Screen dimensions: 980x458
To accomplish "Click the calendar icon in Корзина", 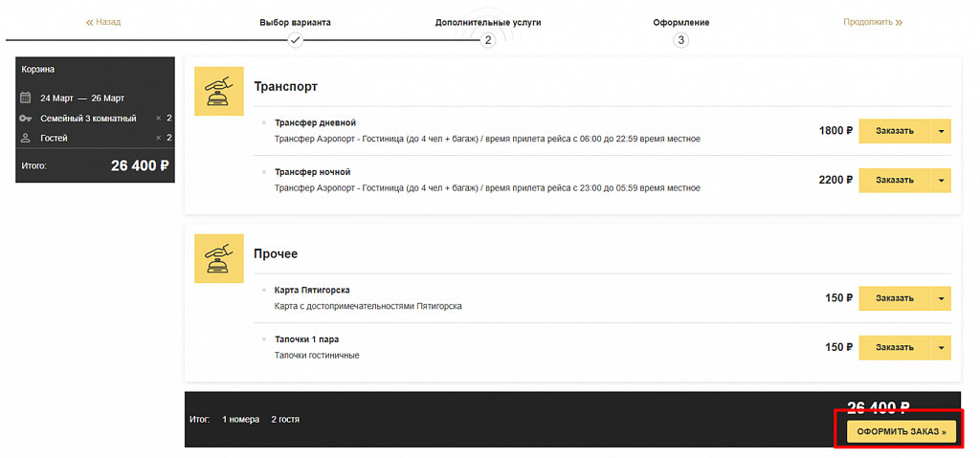I will point(26,98).
